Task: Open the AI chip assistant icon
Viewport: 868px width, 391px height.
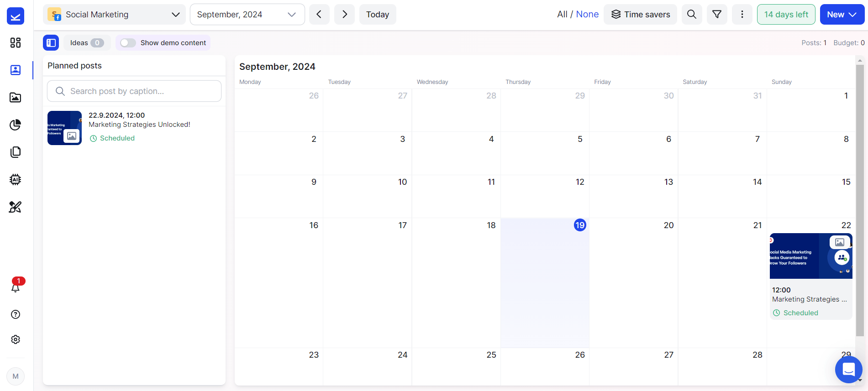Action: 16,179
